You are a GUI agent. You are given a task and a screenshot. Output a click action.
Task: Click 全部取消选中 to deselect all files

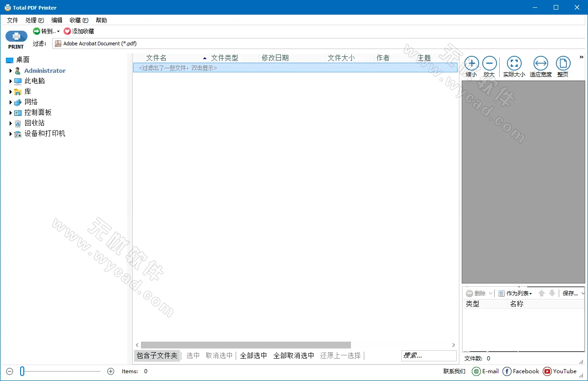pos(294,355)
